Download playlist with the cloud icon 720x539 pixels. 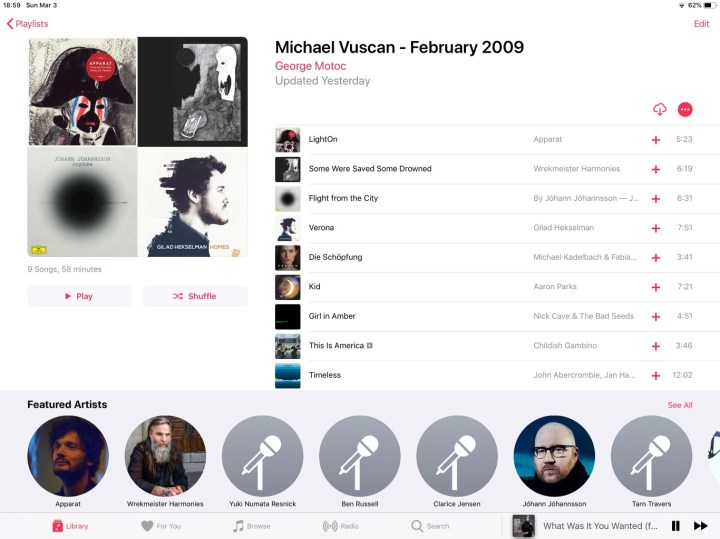(x=659, y=109)
